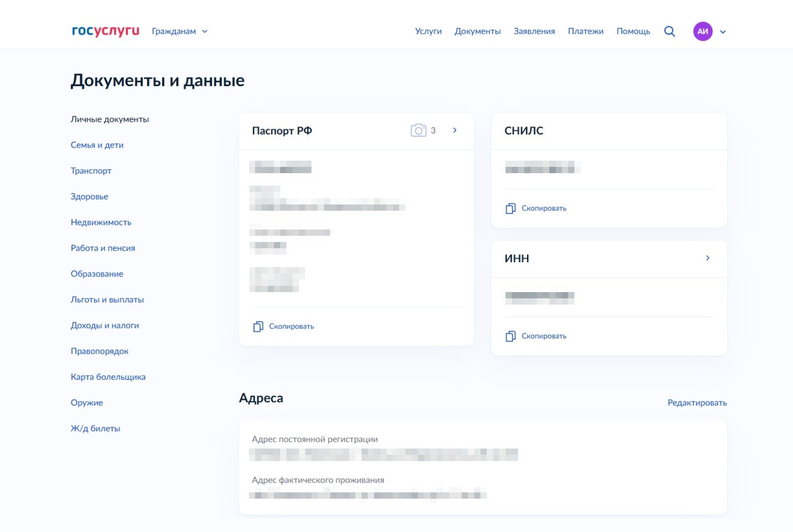This screenshot has height=532, width=793.
Task: Select Семья и дети section
Action: tap(97, 145)
